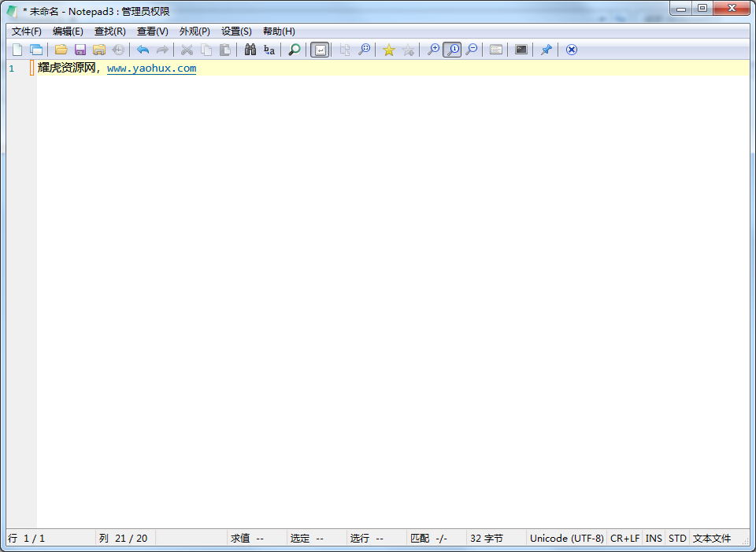
Task: Open the Unicode (UTF-8) encoding selector
Action: 566,539
